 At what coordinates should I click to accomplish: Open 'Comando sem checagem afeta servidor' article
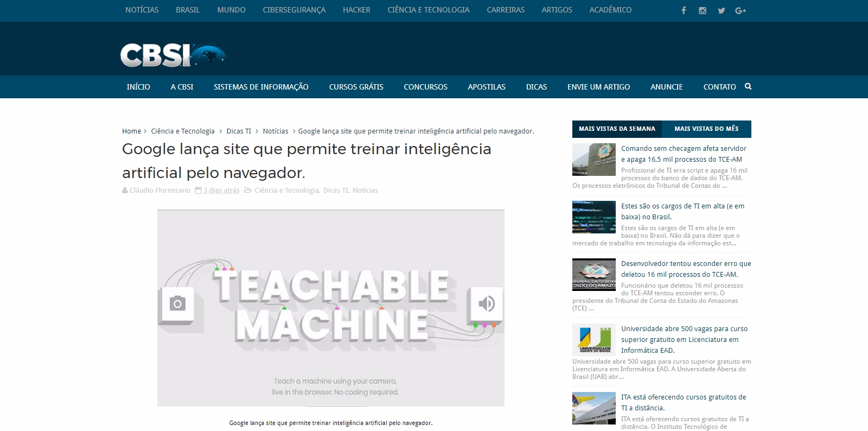tap(684, 154)
